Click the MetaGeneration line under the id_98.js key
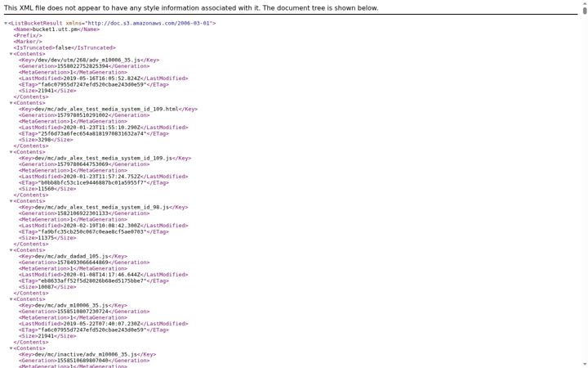Viewport: 588px width, 368px height. point(73,220)
